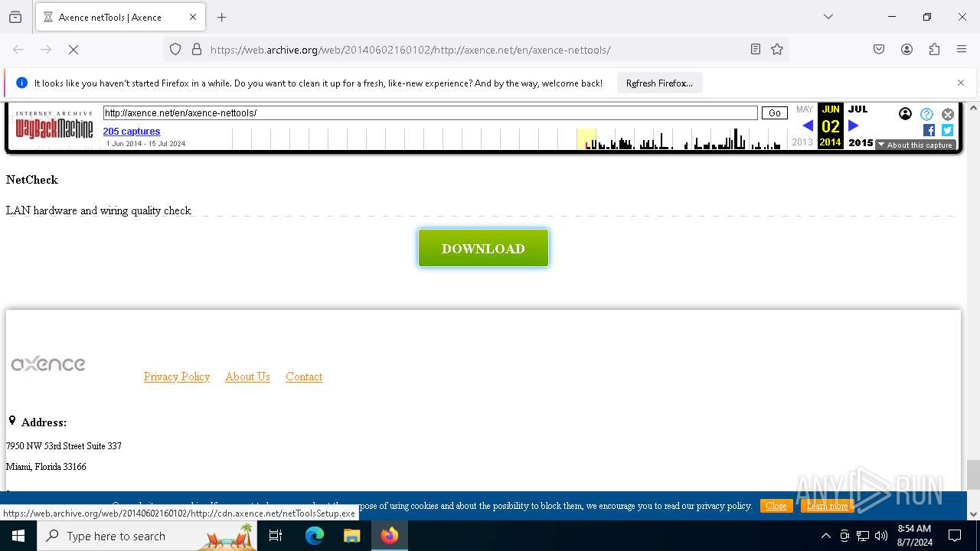Open the Privacy Policy link
The image size is (980, 551).
[177, 377]
